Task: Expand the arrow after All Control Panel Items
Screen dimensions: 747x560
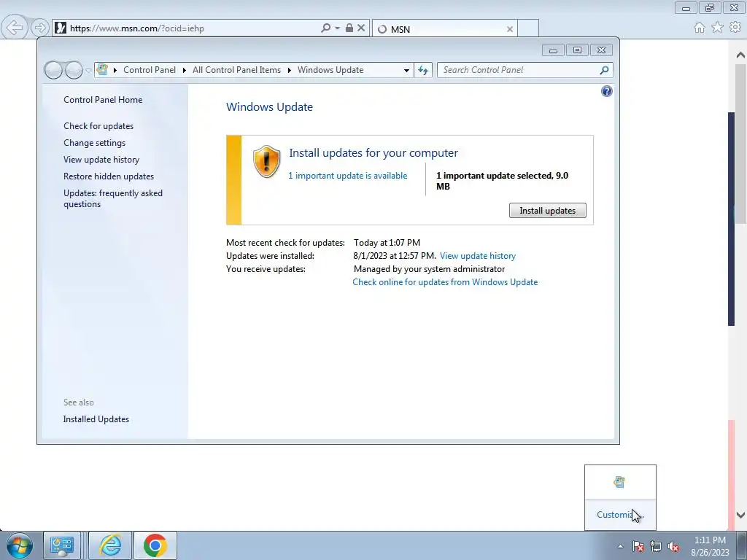Action: [289, 70]
